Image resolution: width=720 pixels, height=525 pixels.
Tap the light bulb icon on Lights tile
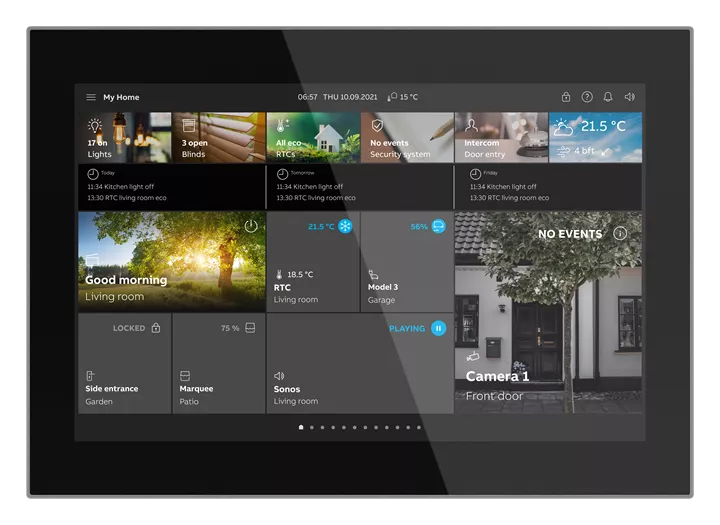click(x=95, y=126)
